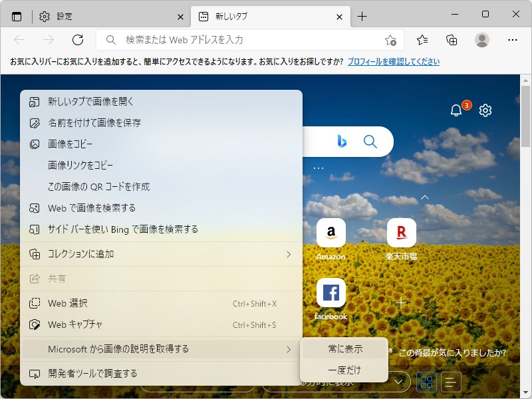Click the page vertical scrollbar thumb
Image resolution: width=532 pixels, height=399 pixels.
(x=525, y=116)
